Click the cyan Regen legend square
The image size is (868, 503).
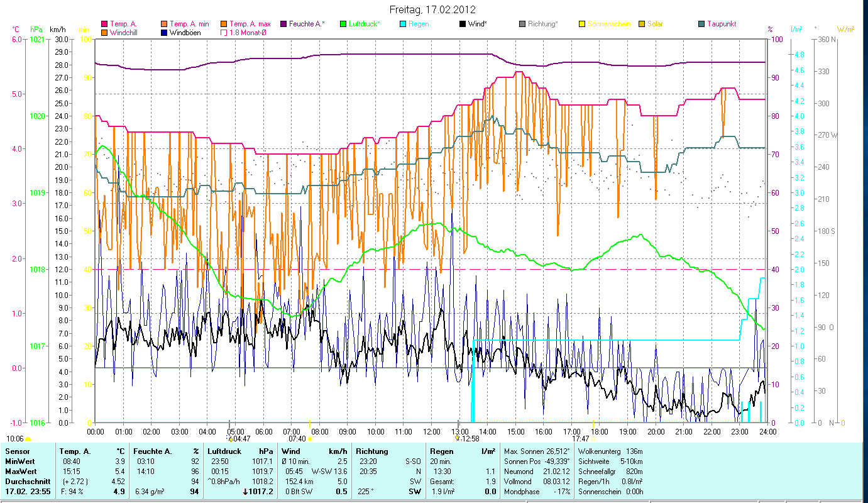(x=403, y=24)
